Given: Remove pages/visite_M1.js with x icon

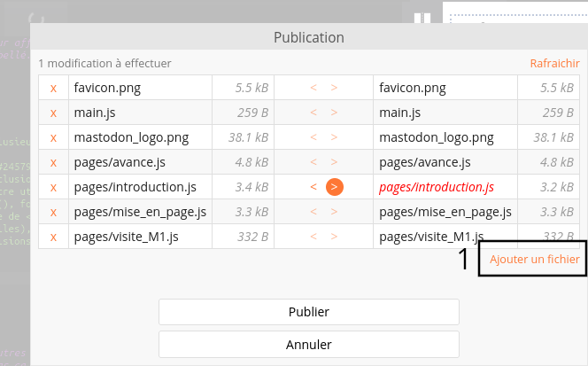Looking at the screenshot, I should (x=53, y=238).
